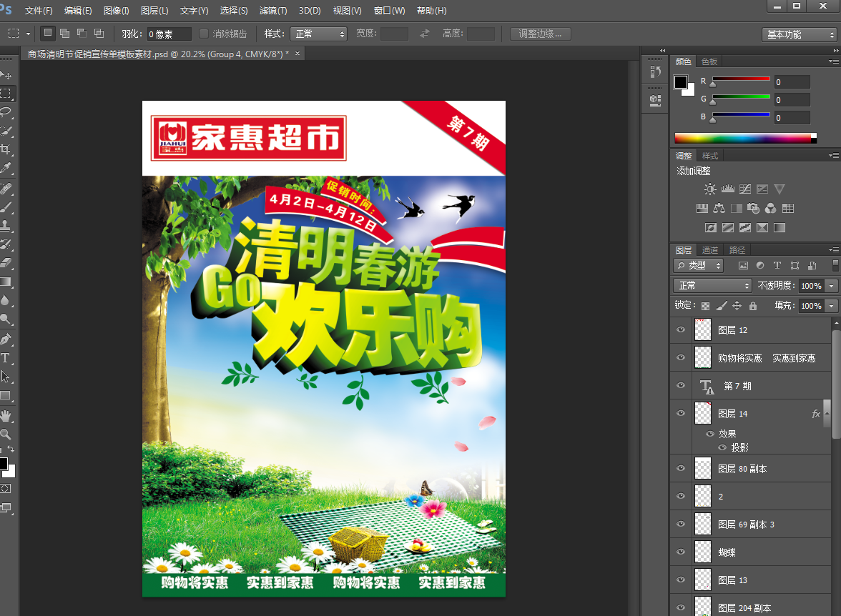Open 填充 slider dropdown arrow
841x616 pixels.
pyautogui.click(x=831, y=306)
